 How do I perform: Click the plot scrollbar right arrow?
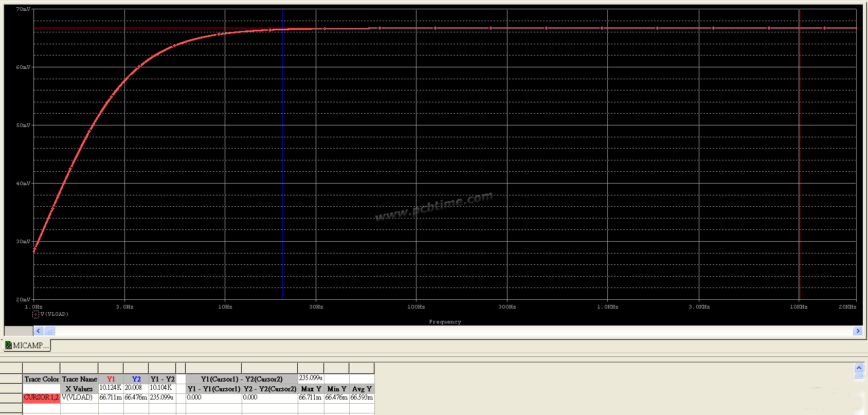click(857, 331)
